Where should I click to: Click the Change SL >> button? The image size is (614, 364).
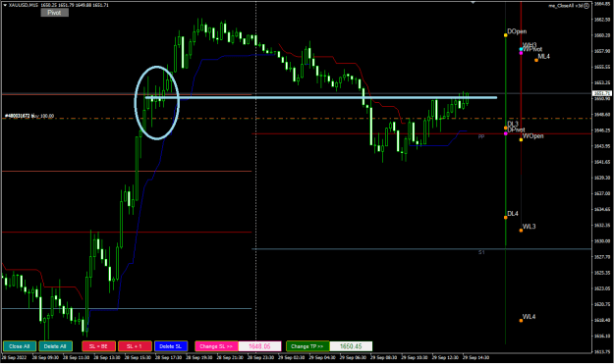pos(216,346)
